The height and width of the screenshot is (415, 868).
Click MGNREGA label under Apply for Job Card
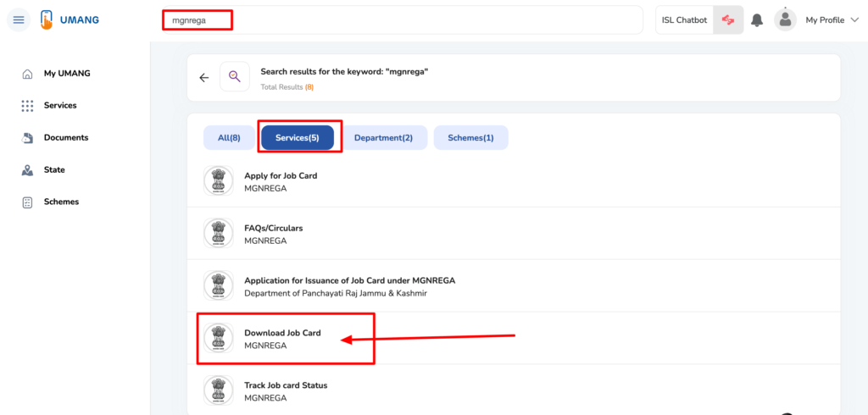(x=265, y=189)
